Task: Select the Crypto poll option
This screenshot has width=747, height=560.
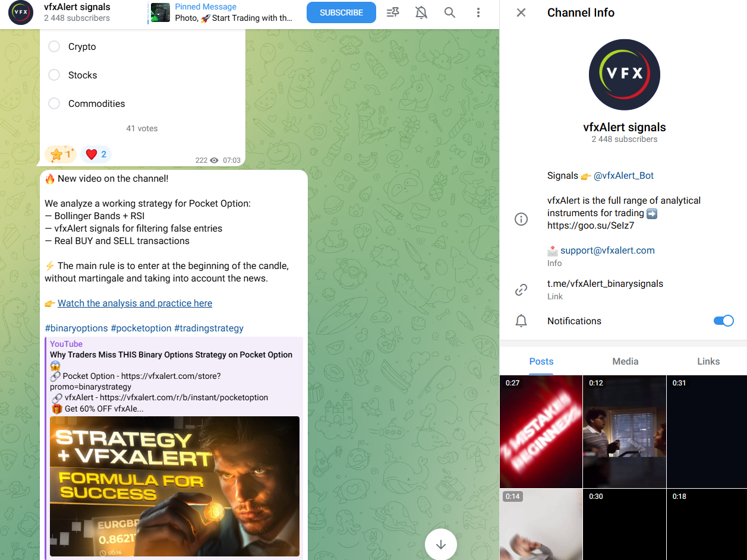Action: [54, 46]
